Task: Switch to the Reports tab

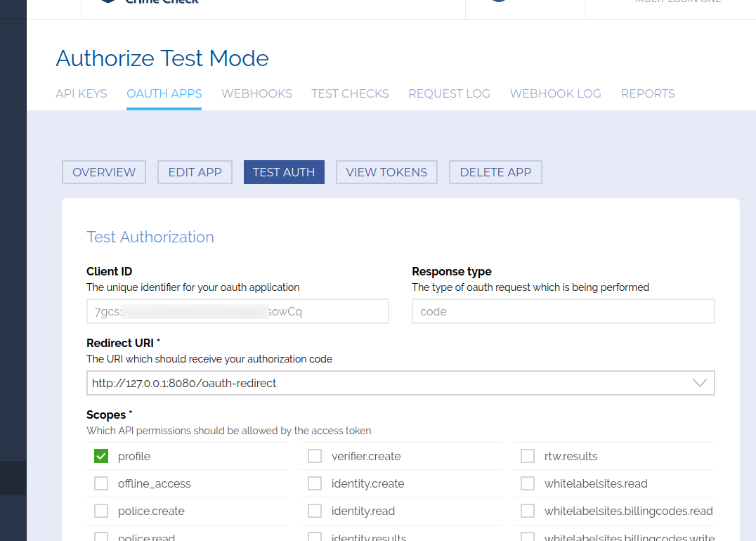Action: 647,93
